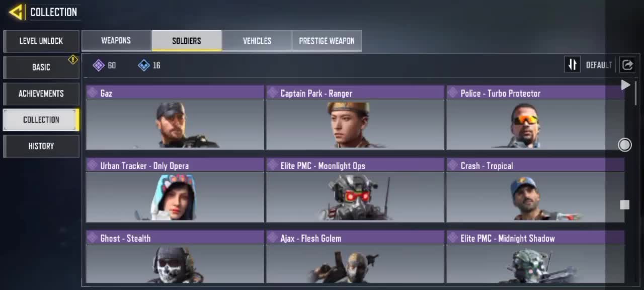Tap the play triangle on right edge
This screenshot has height=290, width=644.
(625, 85)
